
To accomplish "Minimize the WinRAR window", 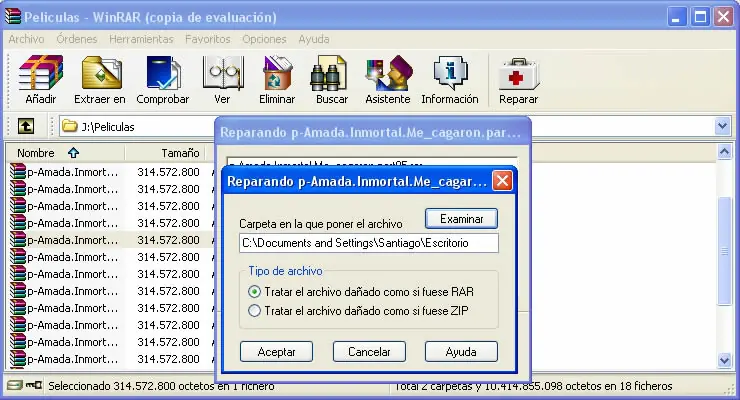I will (677, 17).
